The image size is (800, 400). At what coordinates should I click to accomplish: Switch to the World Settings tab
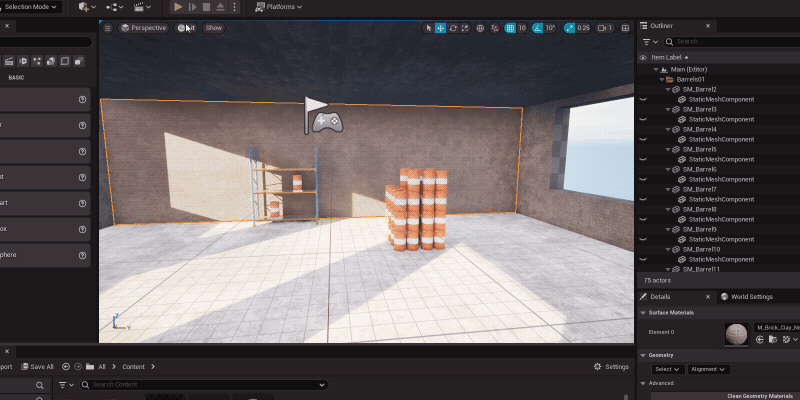[x=746, y=297]
